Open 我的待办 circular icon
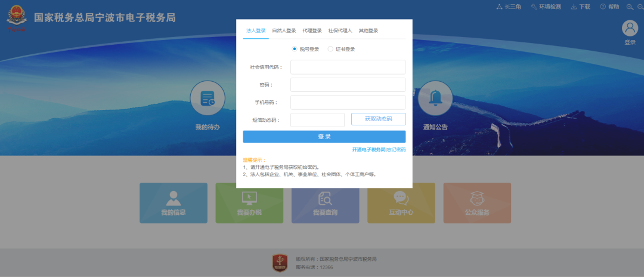Image resolution: width=644 pixels, height=277 pixels. click(x=208, y=99)
